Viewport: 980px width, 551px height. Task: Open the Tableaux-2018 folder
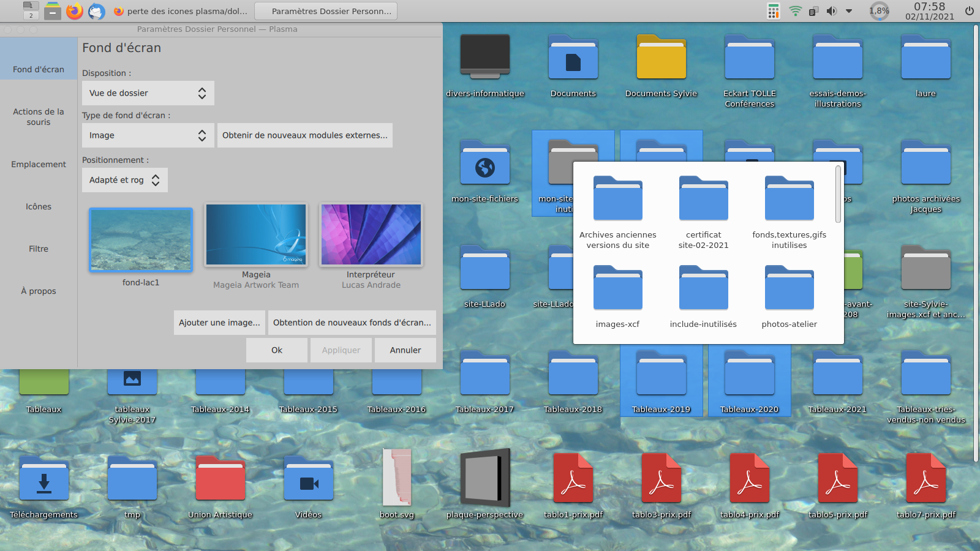573,373
